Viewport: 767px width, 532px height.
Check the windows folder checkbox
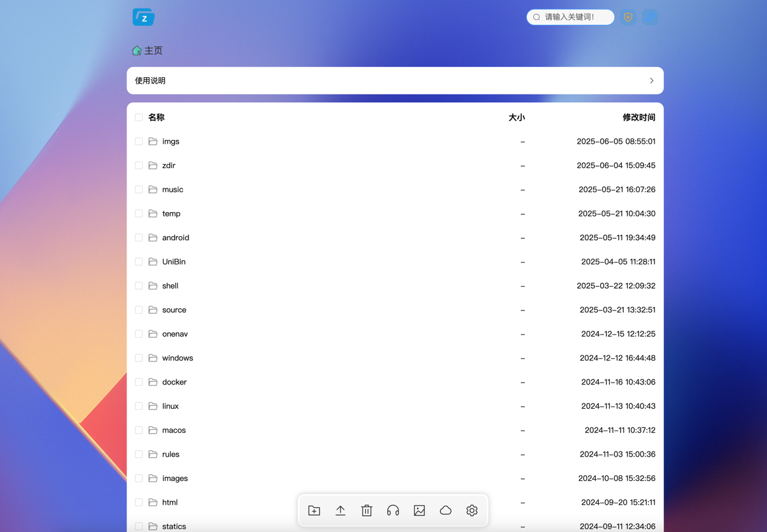139,358
